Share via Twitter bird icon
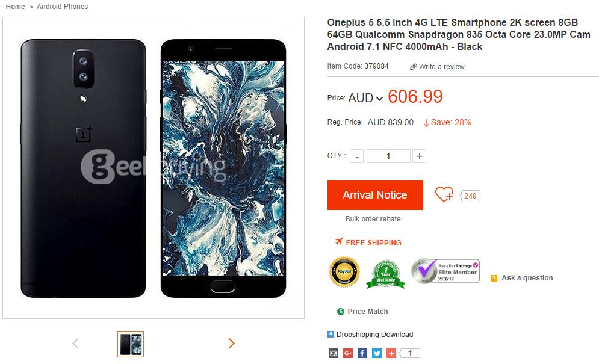Screen dimensions: 599x364 (377, 353)
